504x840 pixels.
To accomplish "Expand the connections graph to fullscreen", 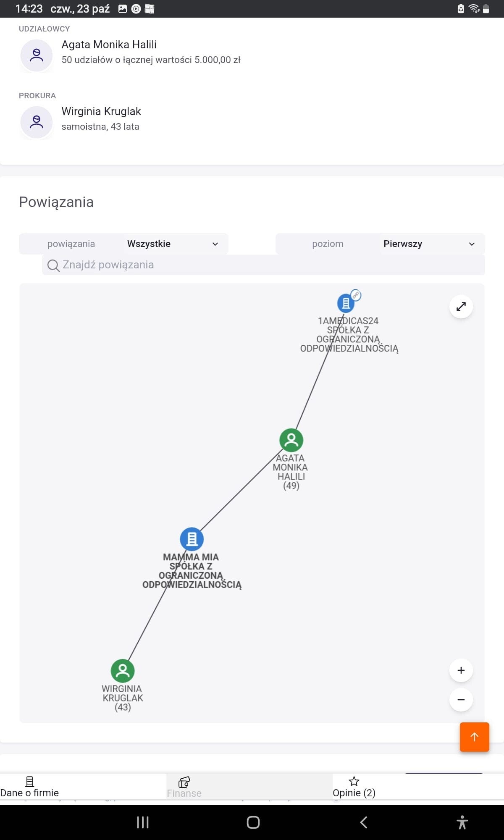I will (x=461, y=307).
